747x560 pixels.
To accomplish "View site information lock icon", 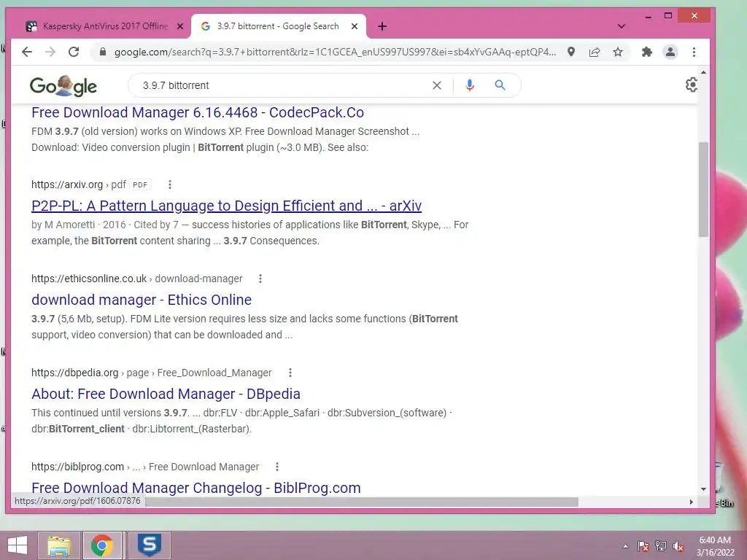I will (102, 52).
